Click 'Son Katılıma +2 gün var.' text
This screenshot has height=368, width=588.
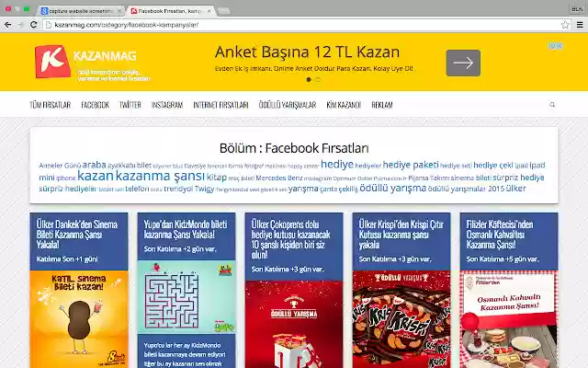[x=180, y=249]
